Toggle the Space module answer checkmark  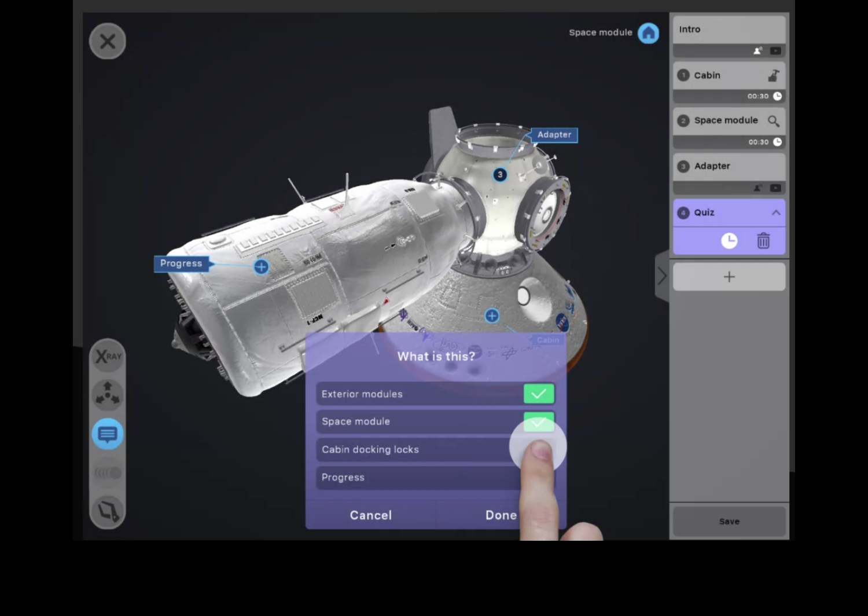(x=539, y=421)
